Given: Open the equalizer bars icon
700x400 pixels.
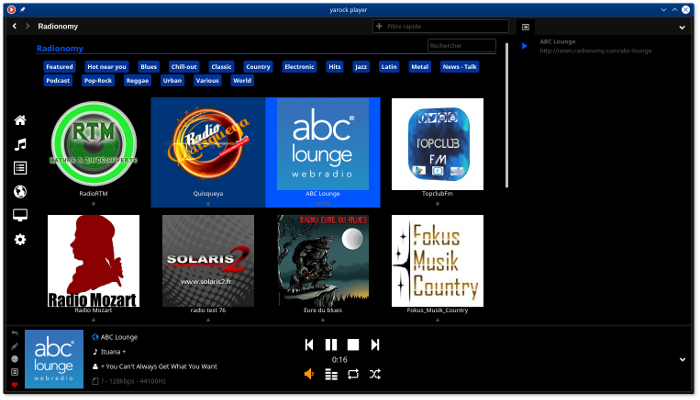Looking at the screenshot, I should 331,374.
